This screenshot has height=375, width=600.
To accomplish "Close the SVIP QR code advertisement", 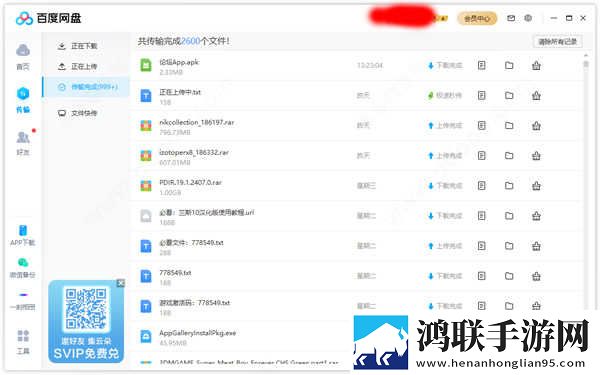I will point(121,283).
